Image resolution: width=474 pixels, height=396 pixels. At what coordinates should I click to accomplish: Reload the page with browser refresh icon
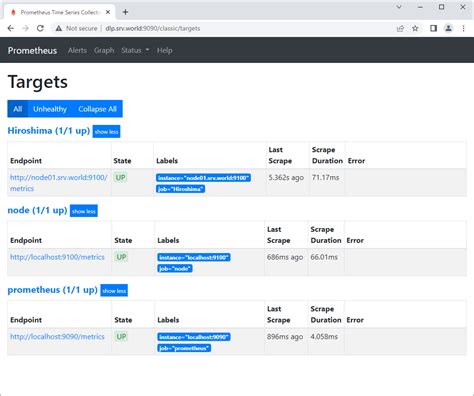click(40, 28)
